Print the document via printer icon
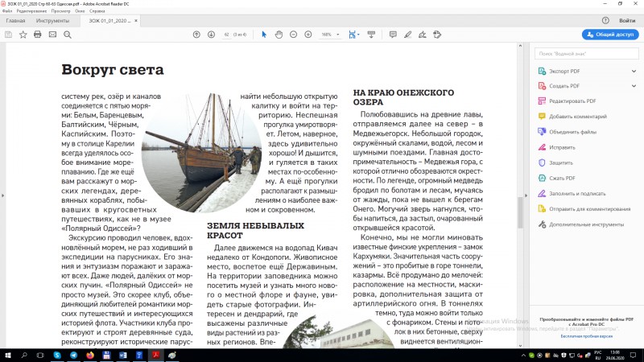The height and width of the screenshot is (362, 644). point(37,35)
